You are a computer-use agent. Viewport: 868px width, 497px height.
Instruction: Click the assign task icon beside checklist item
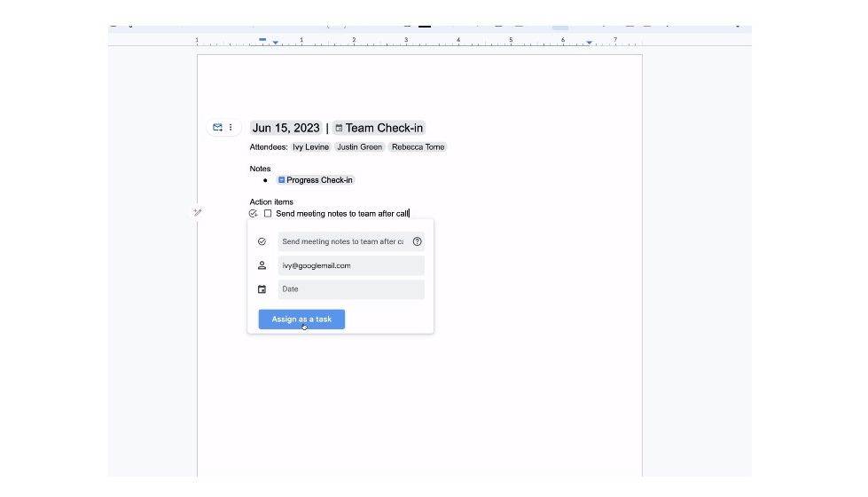tap(253, 213)
